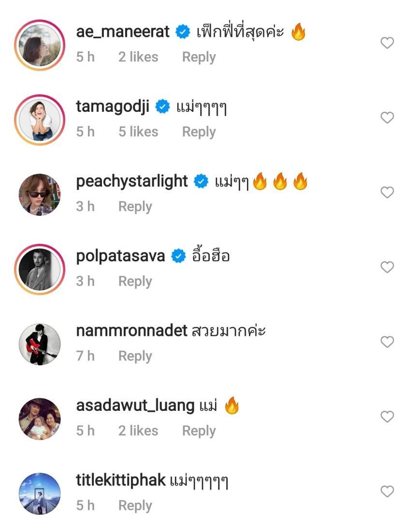Reply to tamagodji's comment

point(199,132)
